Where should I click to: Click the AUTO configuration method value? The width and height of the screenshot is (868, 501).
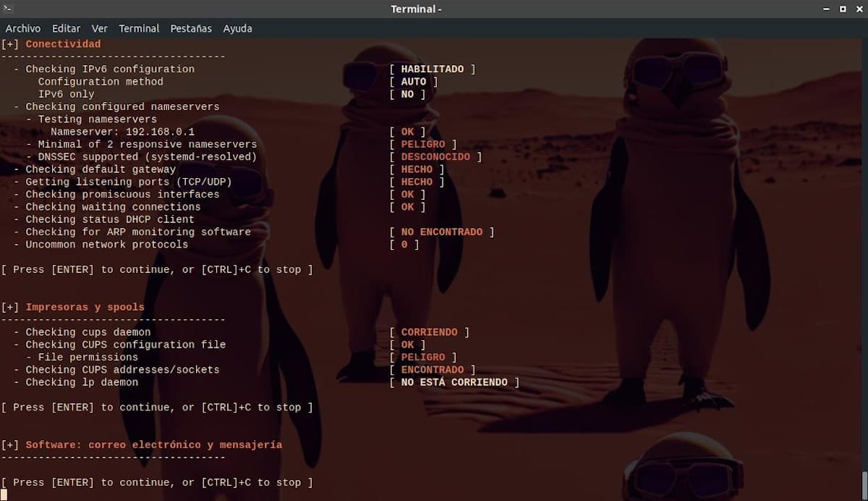(x=414, y=82)
